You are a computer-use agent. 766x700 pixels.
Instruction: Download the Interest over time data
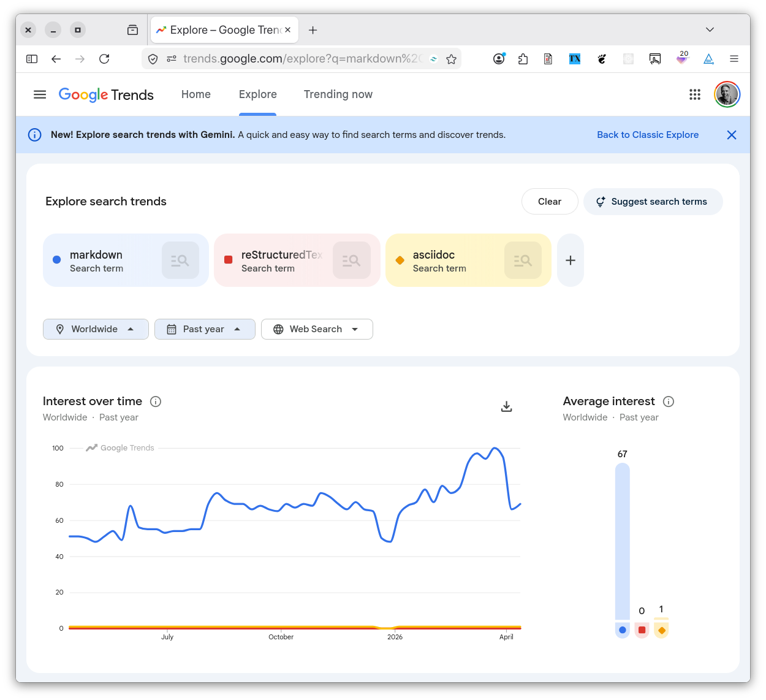click(x=506, y=406)
